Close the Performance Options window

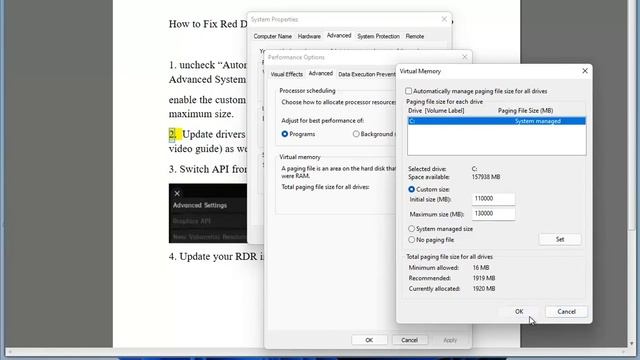tap(464, 57)
